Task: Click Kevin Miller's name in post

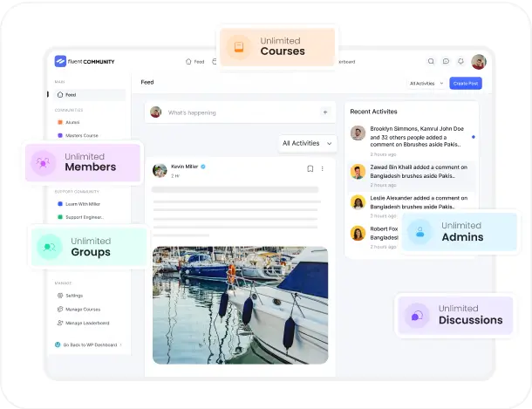Action: click(x=185, y=167)
